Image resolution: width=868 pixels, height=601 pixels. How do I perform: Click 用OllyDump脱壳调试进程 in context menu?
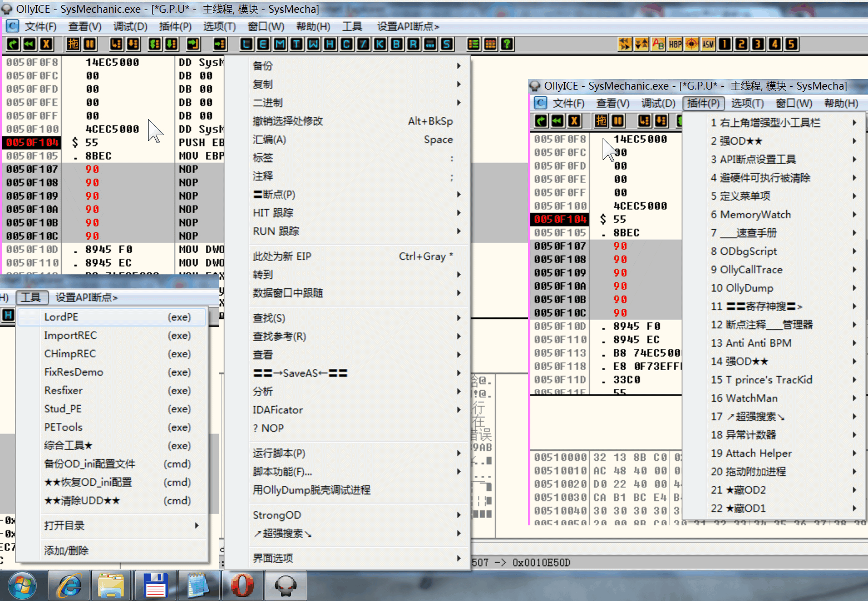pyautogui.click(x=358, y=490)
